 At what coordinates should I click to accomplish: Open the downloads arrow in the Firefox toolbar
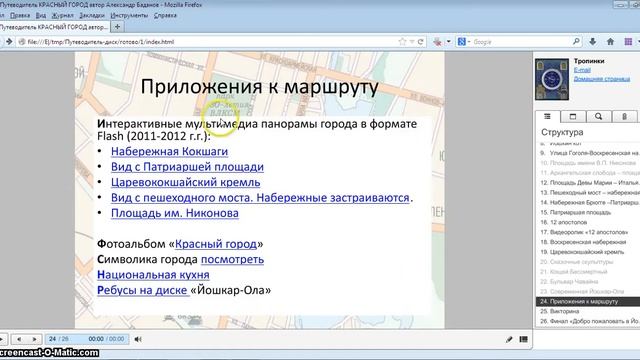(593, 42)
